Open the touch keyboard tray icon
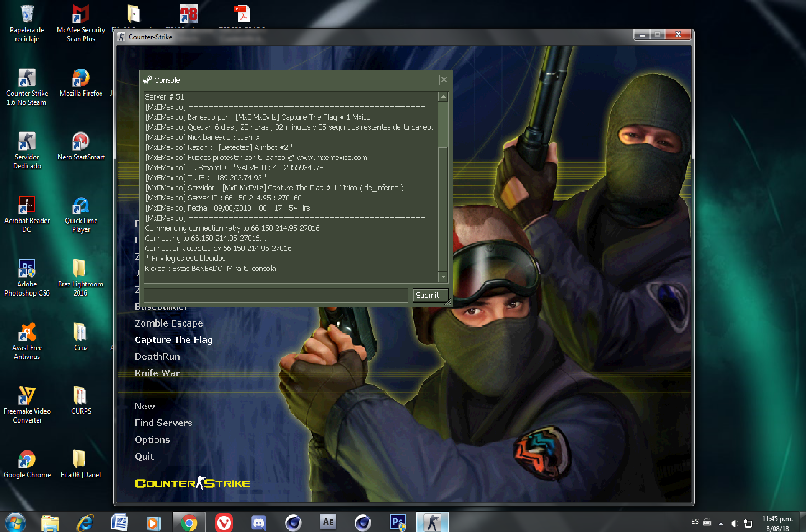 (x=707, y=522)
